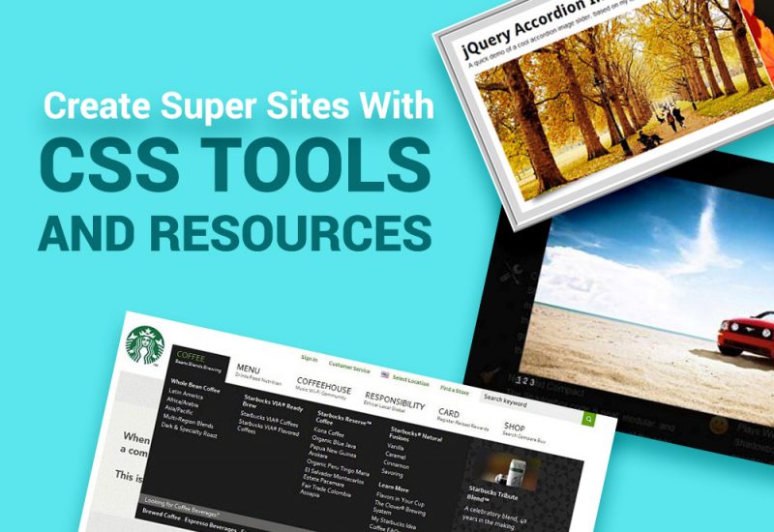Select Organic Blue Java link
This screenshot has height=532, width=774.
point(334,442)
